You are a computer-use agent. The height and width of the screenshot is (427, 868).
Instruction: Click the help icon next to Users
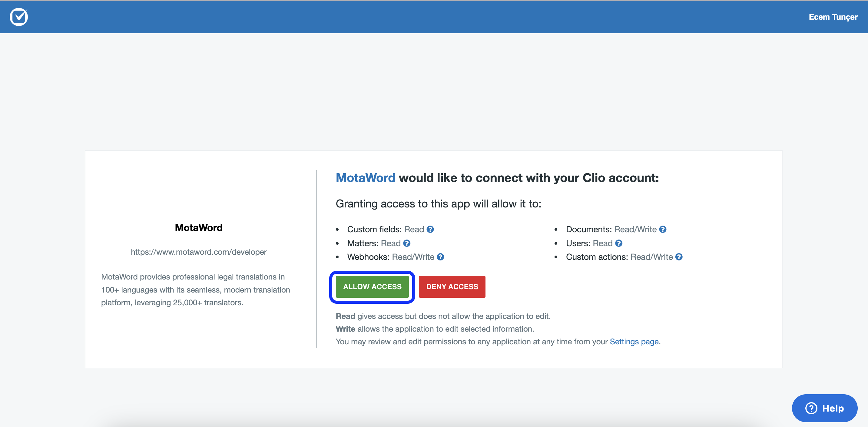tap(619, 243)
